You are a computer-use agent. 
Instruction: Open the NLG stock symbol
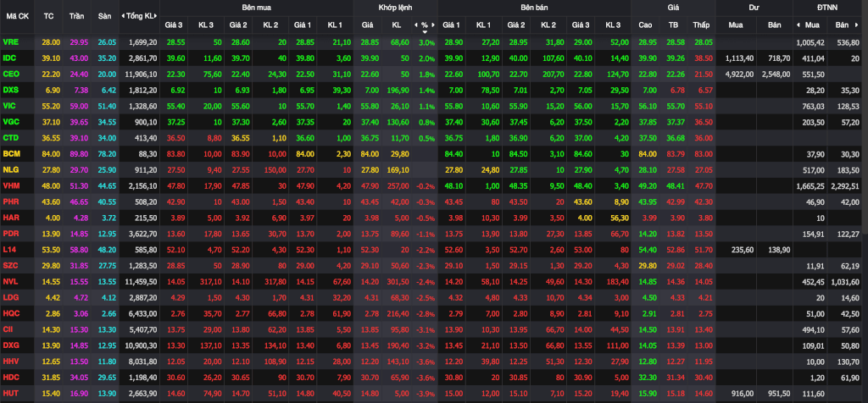pos(10,169)
